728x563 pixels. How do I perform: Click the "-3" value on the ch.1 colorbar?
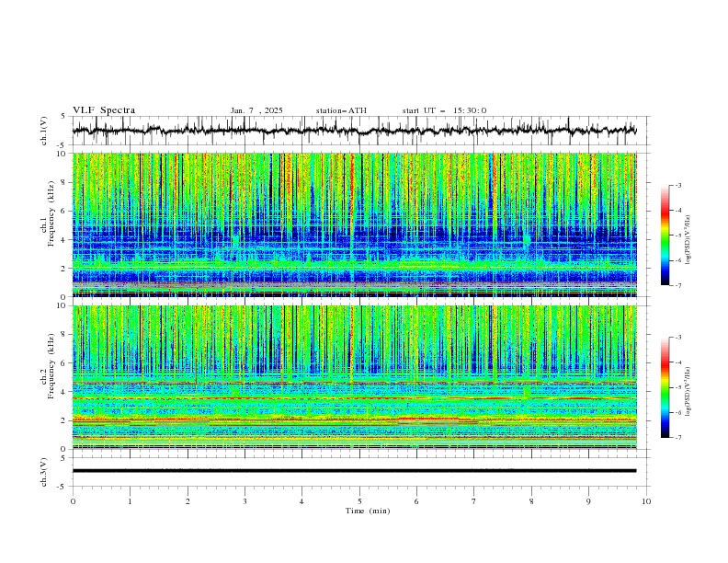click(678, 185)
